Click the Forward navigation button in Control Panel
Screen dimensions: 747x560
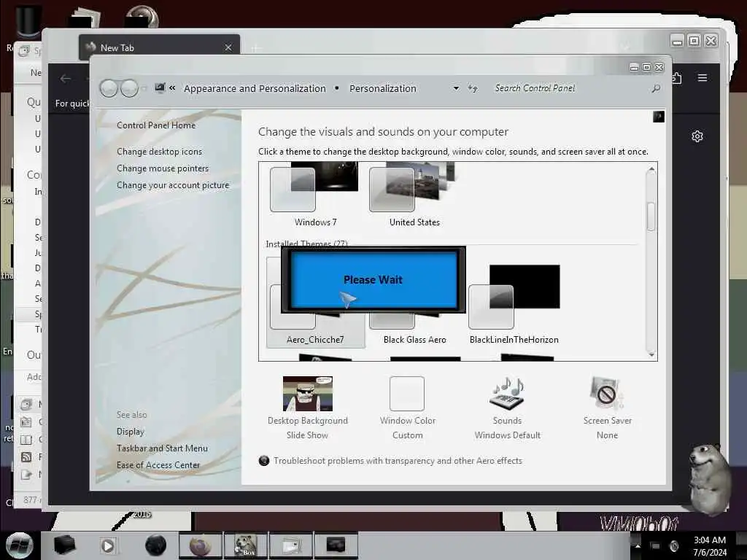point(129,88)
